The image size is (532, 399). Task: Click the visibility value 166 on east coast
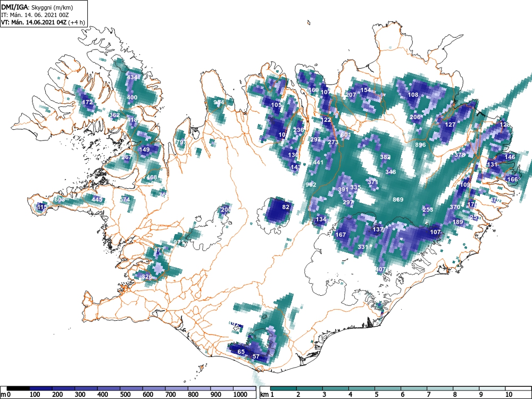[x=512, y=179]
